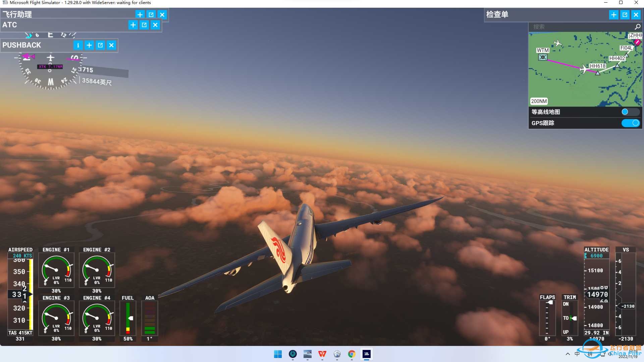The height and width of the screenshot is (362, 644).
Task: Open the airplane photo taskbar app
Action: 308,354
